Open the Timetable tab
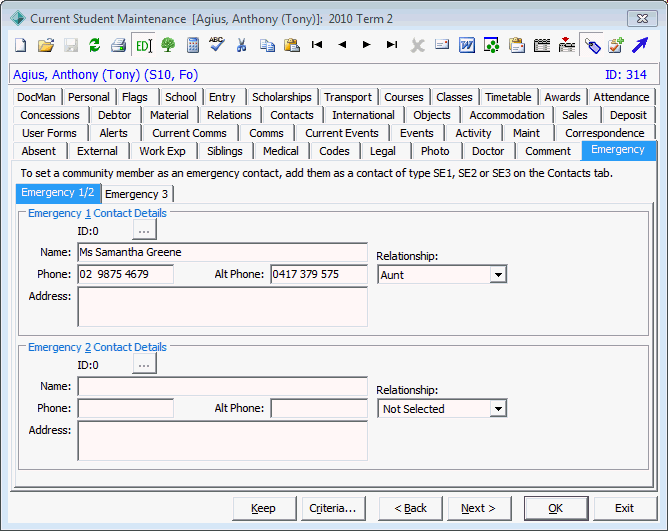This screenshot has width=668, height=531. 508,97
